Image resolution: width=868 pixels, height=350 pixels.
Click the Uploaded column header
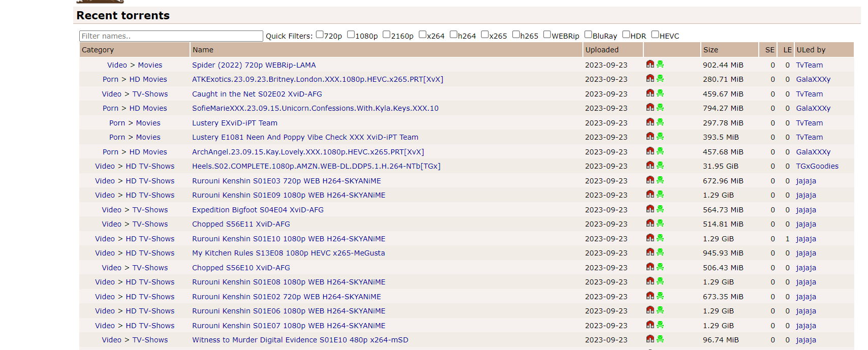pos(602,50)
